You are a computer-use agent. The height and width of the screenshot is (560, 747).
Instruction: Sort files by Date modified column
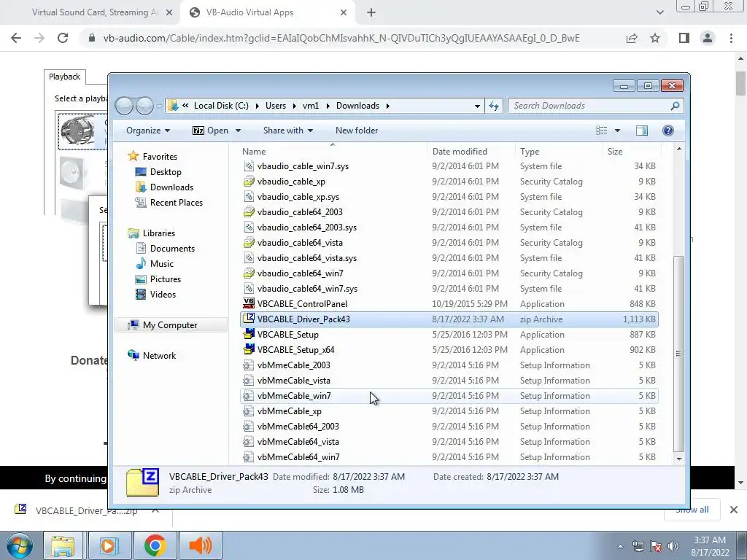click(x=471, y=152)
